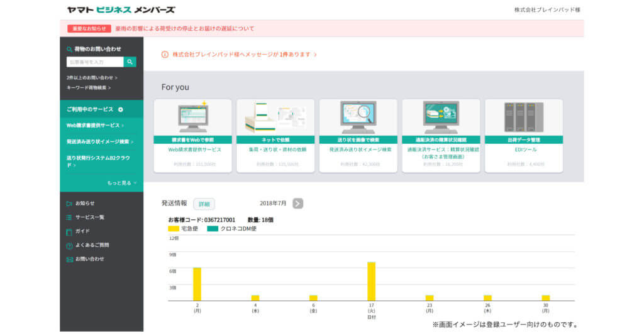Click 数量: 18個 text

pos(260,220)
